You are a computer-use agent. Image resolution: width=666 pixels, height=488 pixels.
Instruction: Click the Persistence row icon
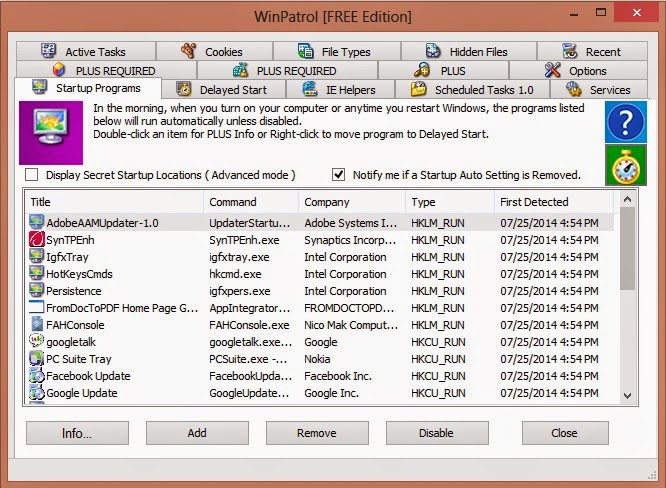(37, 290)
